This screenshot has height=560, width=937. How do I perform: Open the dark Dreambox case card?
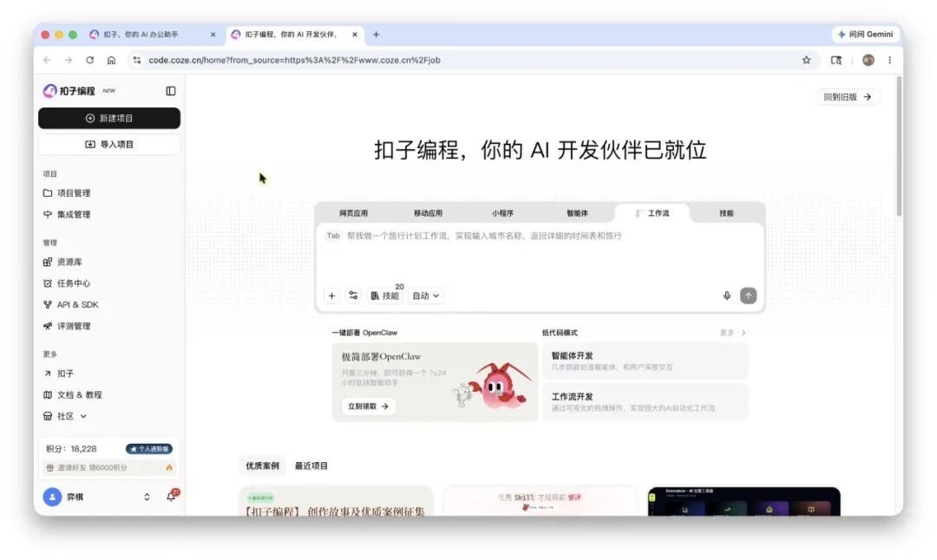pos(744,502)
